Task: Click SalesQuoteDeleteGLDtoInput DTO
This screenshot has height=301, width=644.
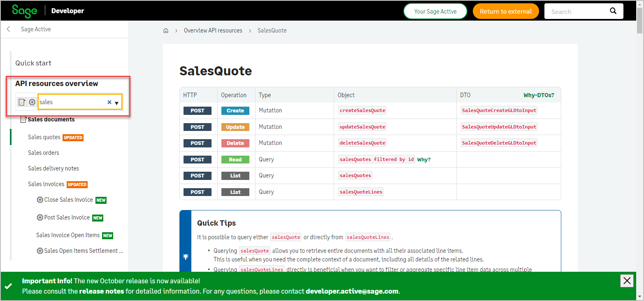Action: 499,143
